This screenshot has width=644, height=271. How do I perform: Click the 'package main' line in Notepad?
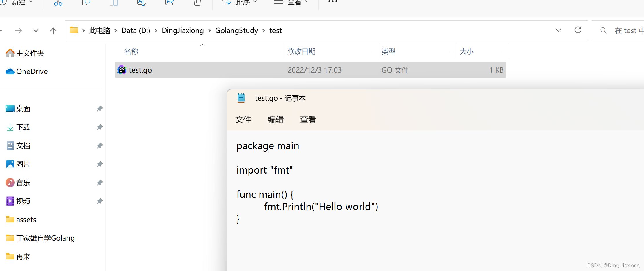point(268,146)
